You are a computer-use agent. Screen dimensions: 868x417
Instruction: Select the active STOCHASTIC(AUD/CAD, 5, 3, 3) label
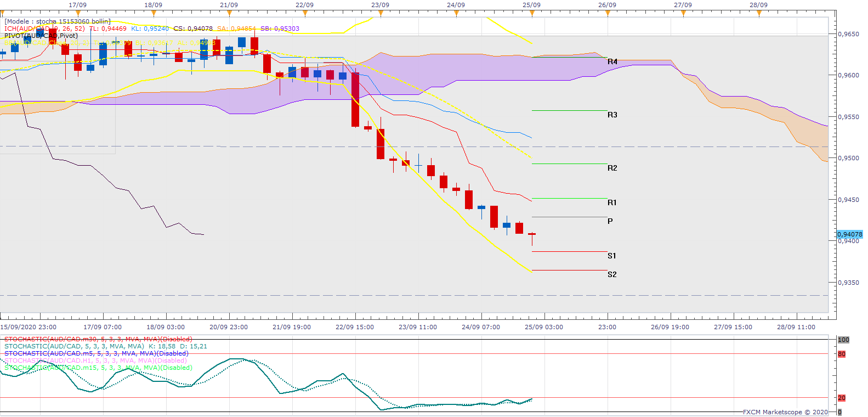click(x=74, y=346)
